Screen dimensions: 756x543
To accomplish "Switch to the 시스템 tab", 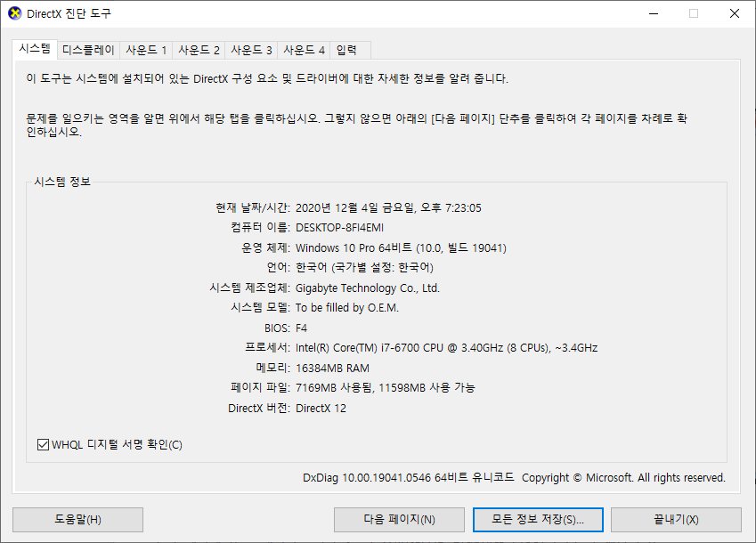I will [35, 49].
